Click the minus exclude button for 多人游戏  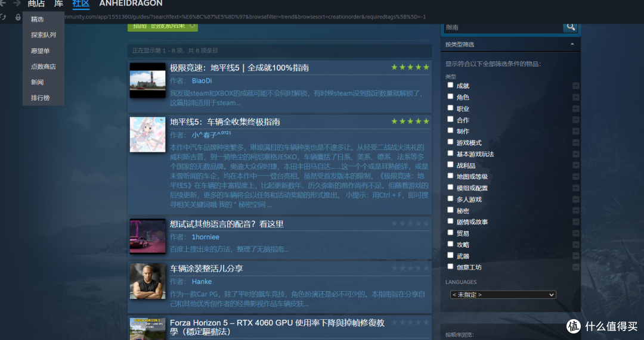[576, 199]
